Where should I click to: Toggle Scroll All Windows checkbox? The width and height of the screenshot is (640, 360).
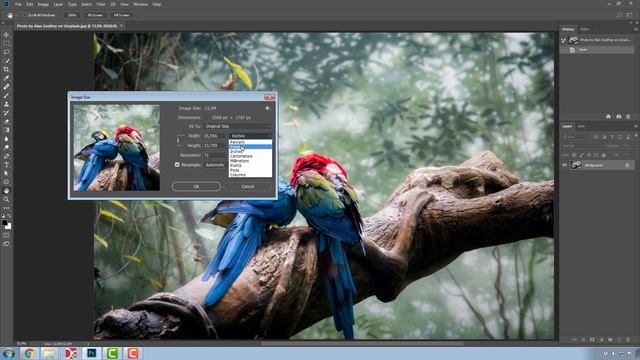pos(24,15)
